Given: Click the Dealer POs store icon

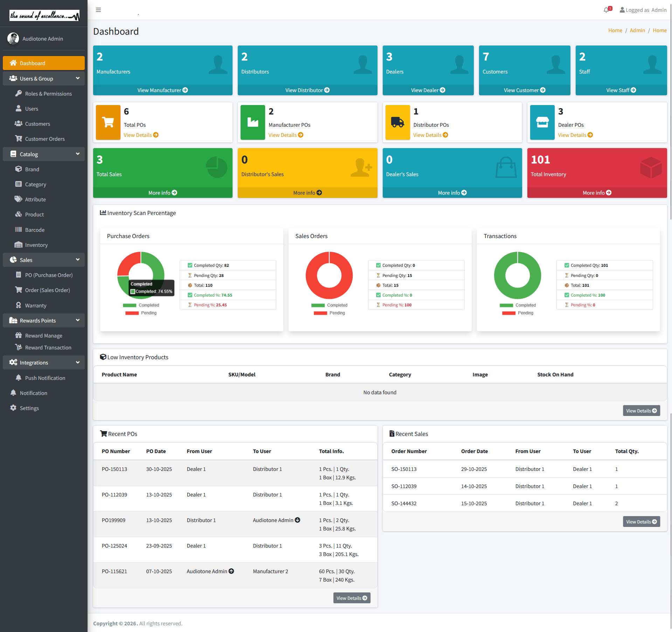Looking at the screenshot, I should 542,122.
